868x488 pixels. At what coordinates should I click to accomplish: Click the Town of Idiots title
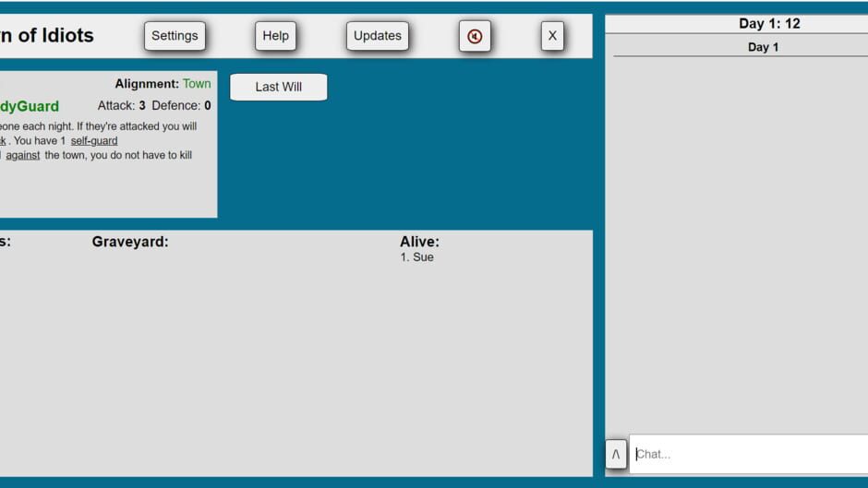coord(47,35)
